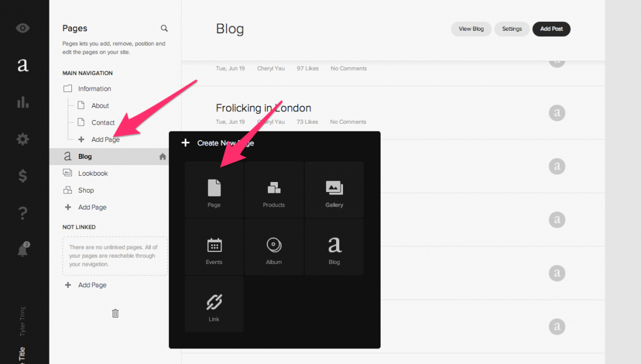Click the View Blog button
This screenshot has height=364, width=641.
coord(471,29)
